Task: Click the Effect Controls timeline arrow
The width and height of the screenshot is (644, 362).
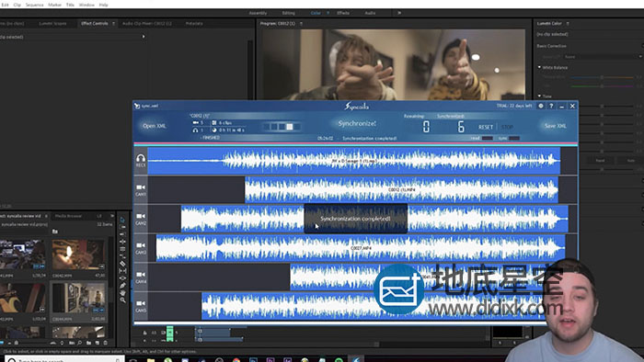Action: pos(144,37)
